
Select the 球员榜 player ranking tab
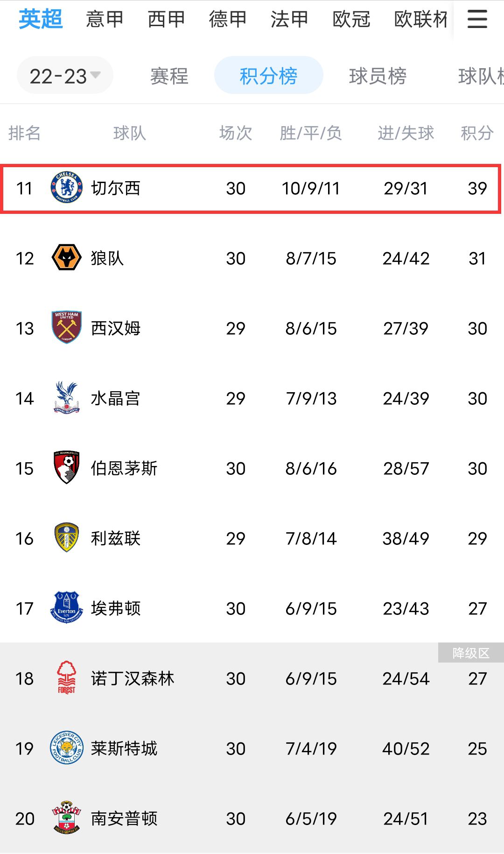378,76
